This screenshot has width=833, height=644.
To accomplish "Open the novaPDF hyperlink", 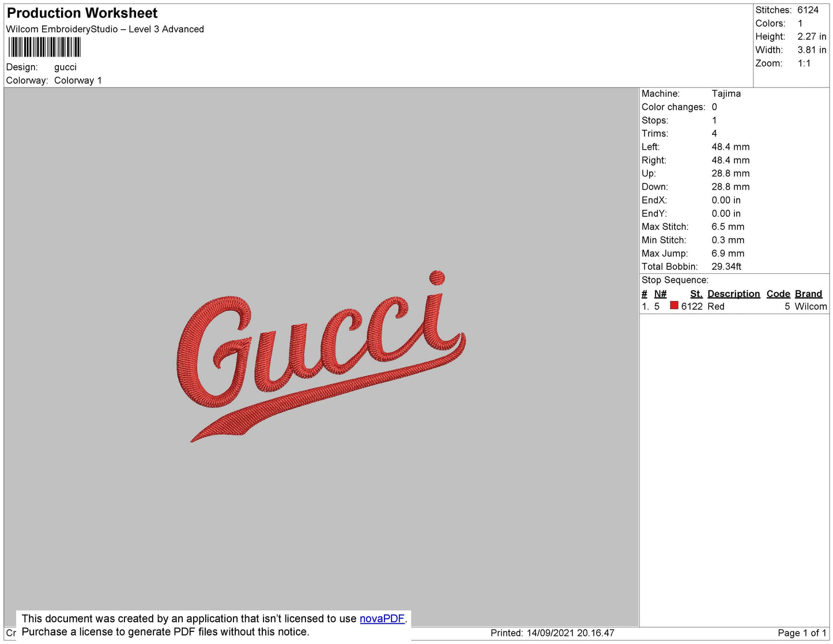I will (382, 619).
